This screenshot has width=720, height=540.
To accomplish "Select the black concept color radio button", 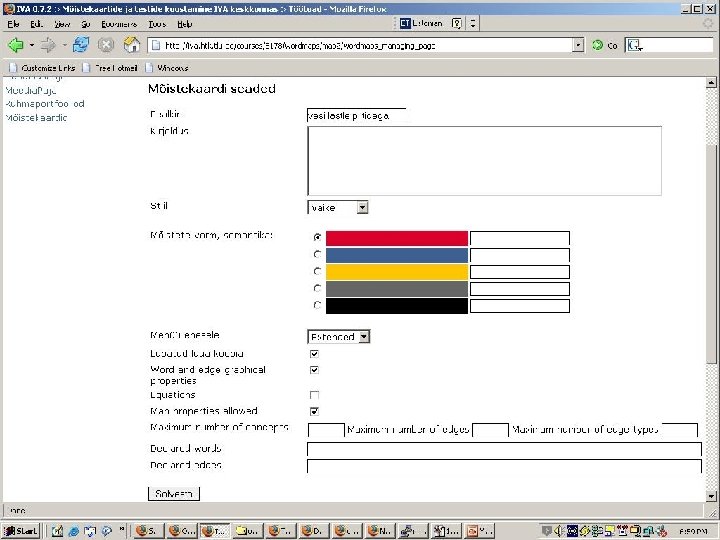I will pyautogui.click(x=317, y=304).
